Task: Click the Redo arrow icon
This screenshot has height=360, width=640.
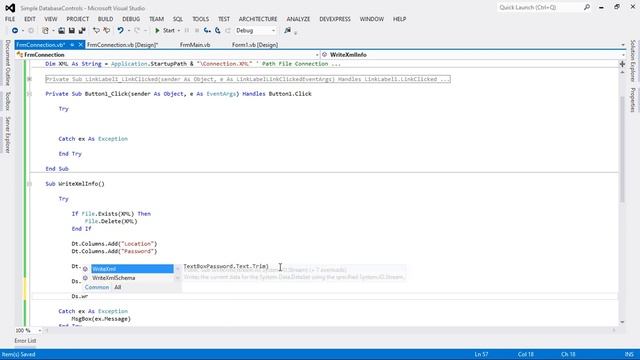Action: point(137,31)
